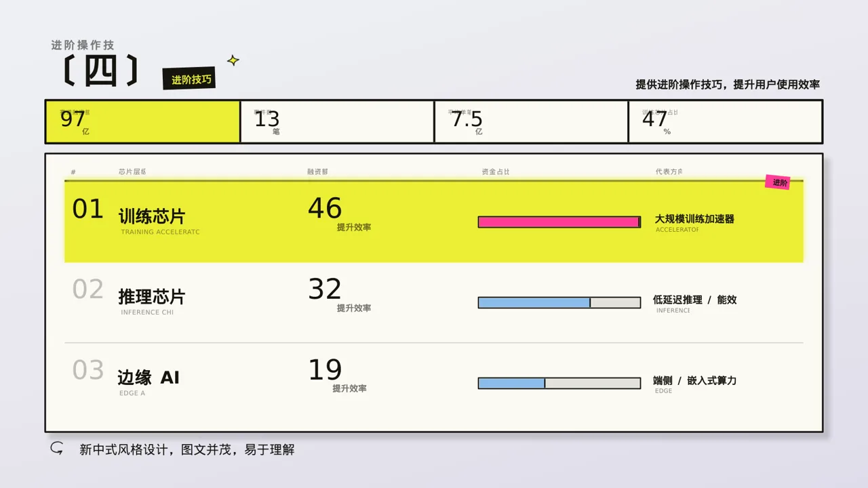Click the INFERENCE caption under 低延迟推理

click(x=673, y=310)
